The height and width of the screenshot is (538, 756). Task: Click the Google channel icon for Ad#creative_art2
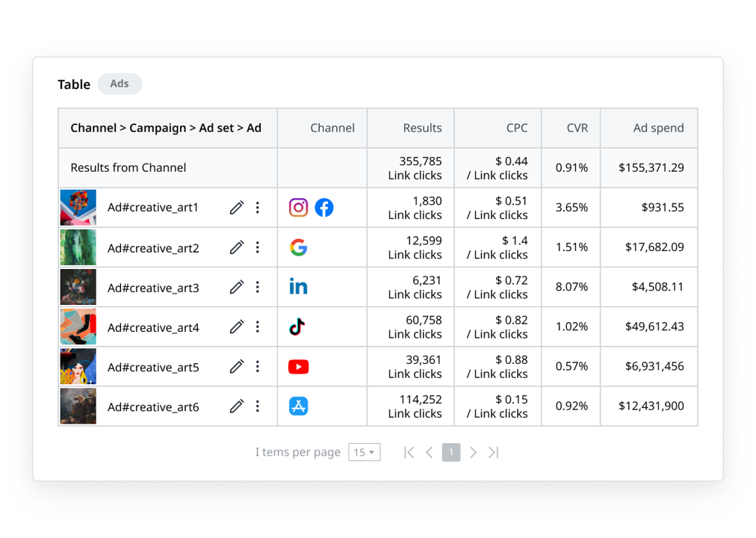point(298,247)
